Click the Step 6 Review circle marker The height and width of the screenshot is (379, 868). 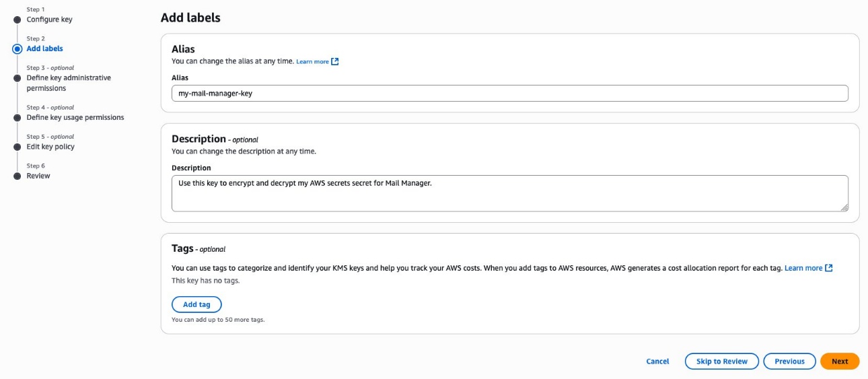[x=17, y=176]
